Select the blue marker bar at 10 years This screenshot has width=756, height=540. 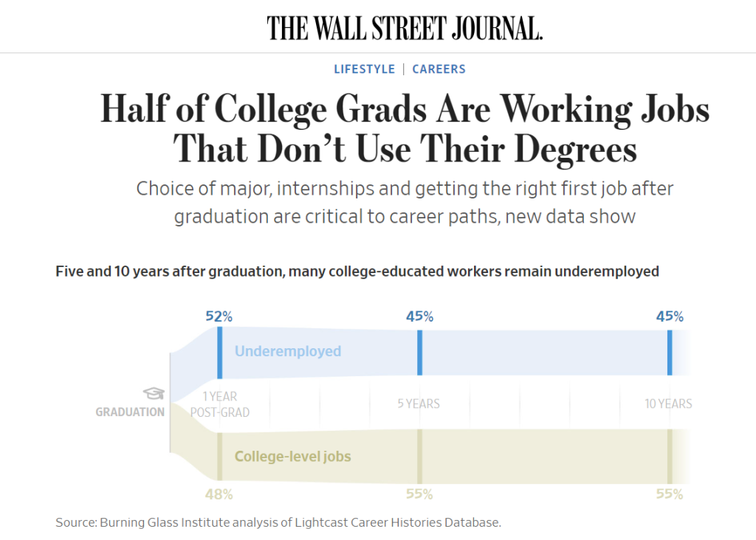670,353
